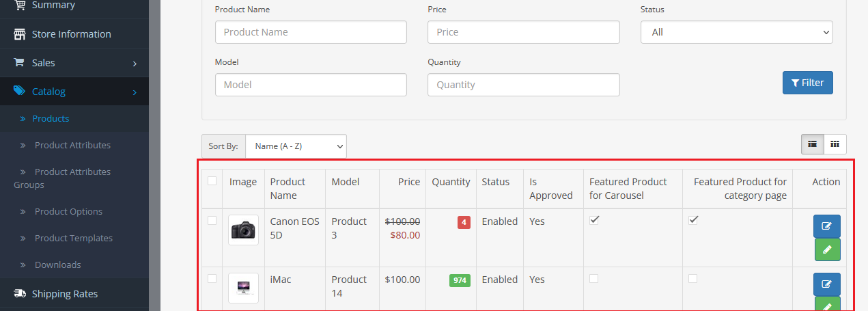Focus the Product Name filter field
This screenshot has width=868, height=311.
(311, 32)
